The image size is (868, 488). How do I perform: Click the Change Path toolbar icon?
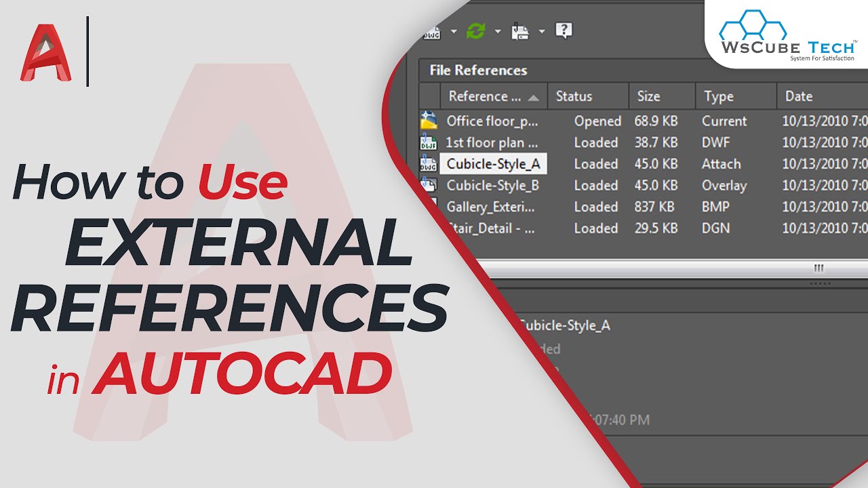(520, 30)
